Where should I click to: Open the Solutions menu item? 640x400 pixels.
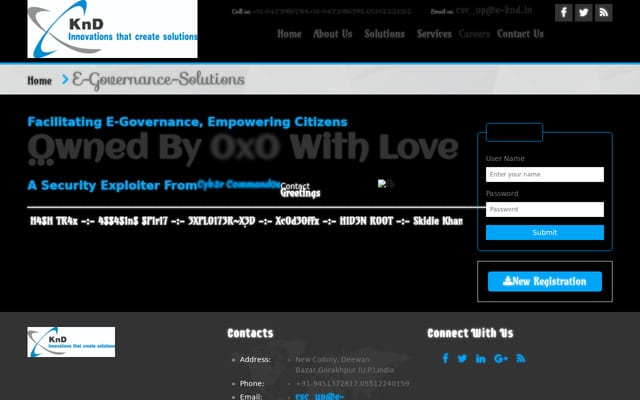[x=384, y=34]
